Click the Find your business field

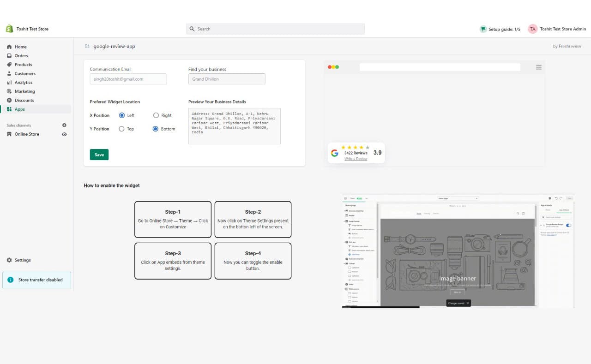(227, 79)
